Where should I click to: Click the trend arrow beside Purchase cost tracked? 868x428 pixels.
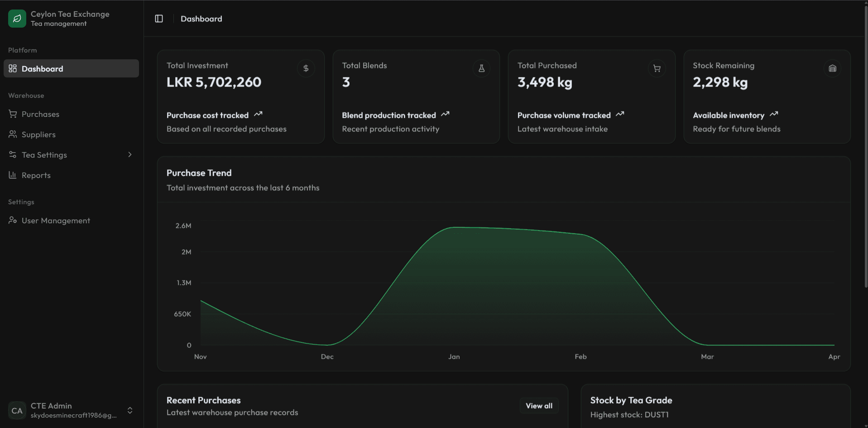pyautogui.click(x=258, y=114)
